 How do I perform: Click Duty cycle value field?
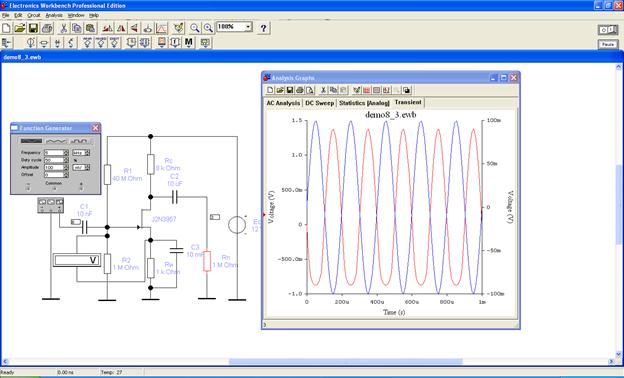click(x=54, y=160)
